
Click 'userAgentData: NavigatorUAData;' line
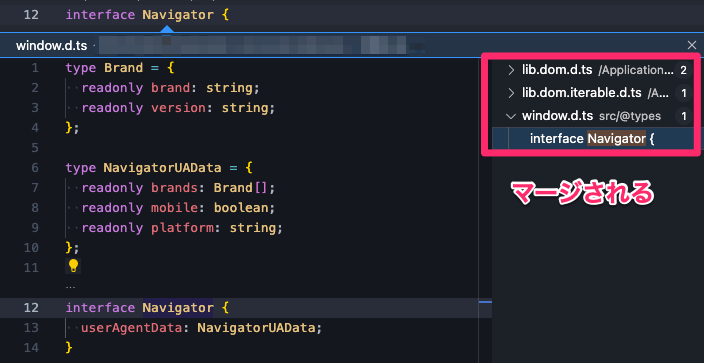click(x=202, y=328)
